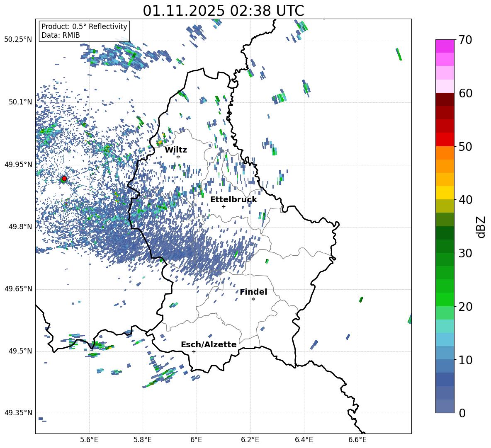Click the 5.8°E longitude label
The width and height of the screenshot is (491, 448).
143,440
